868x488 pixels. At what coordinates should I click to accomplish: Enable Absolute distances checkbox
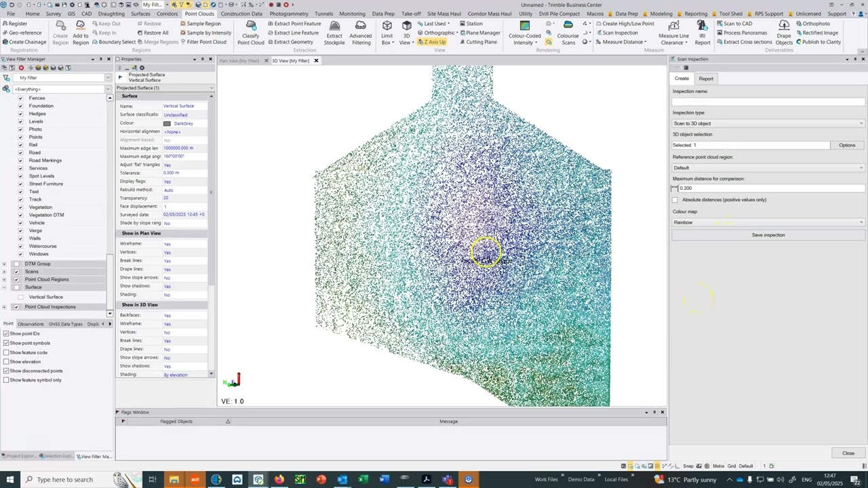pos(675,200)
